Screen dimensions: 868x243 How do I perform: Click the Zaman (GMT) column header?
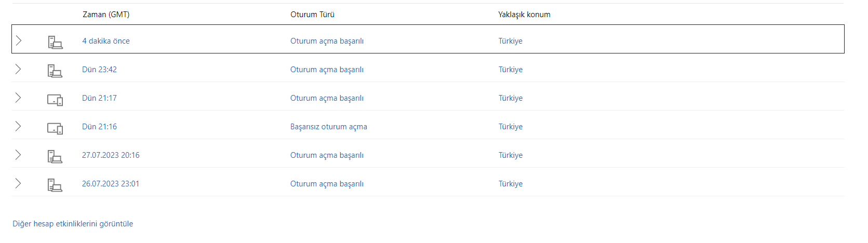point(106,15)
